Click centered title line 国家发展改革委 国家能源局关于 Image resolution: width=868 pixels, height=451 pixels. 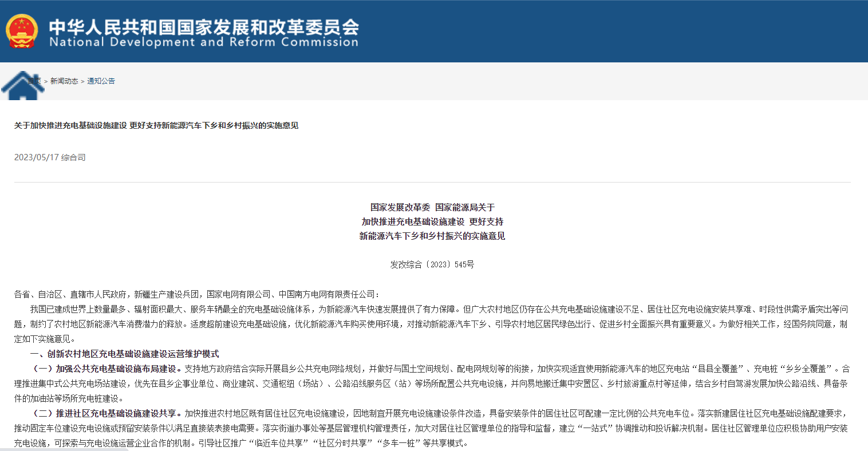coord(432,207)
